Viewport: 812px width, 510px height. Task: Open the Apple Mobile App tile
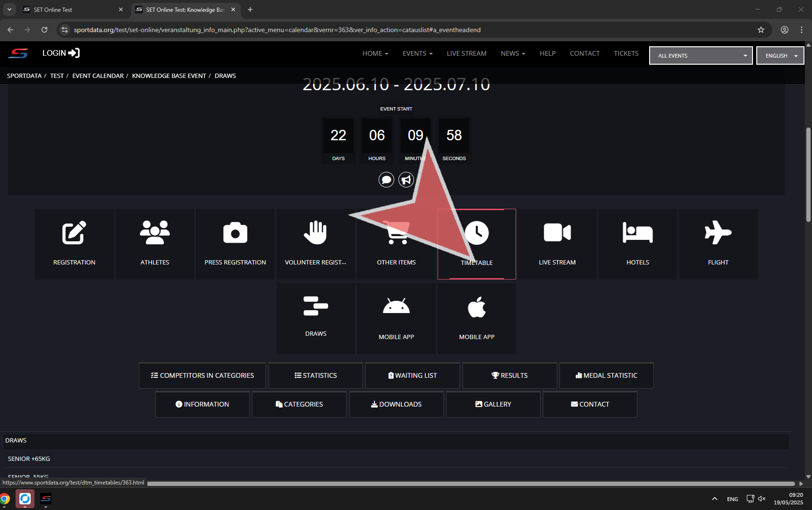[x=476, y=318]
